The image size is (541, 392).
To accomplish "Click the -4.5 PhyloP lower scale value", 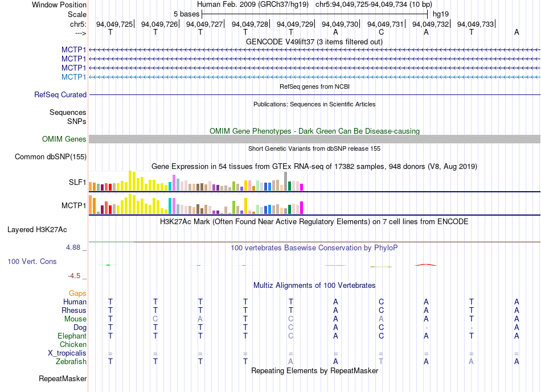I will pos(74,275).
